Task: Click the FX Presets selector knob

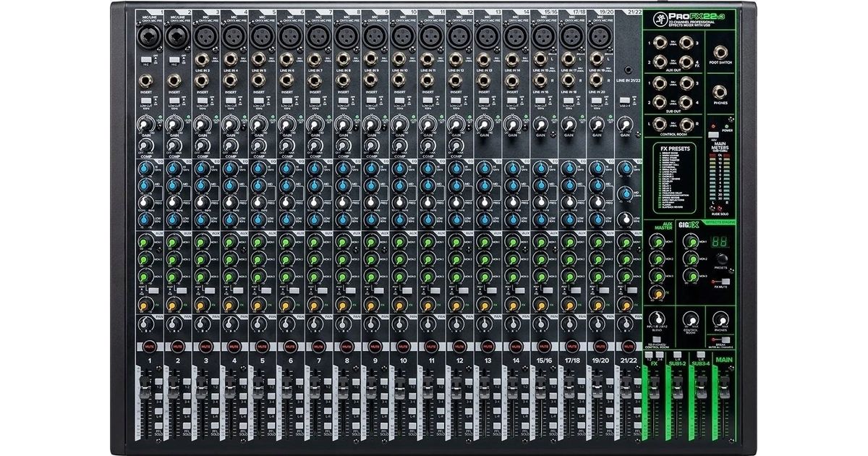Action: (x=720, y=258)
